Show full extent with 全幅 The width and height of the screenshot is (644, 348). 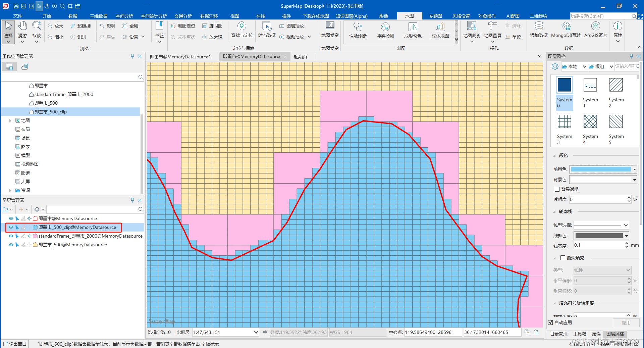[x=130, y=26]
